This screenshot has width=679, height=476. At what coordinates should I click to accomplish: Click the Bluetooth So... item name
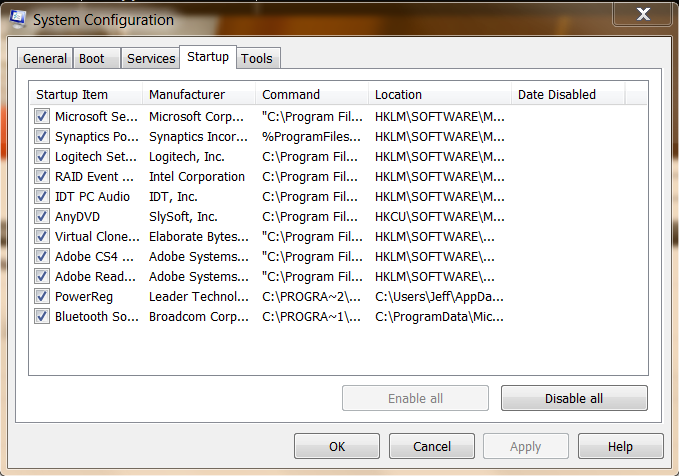click(x=97, y=317)
